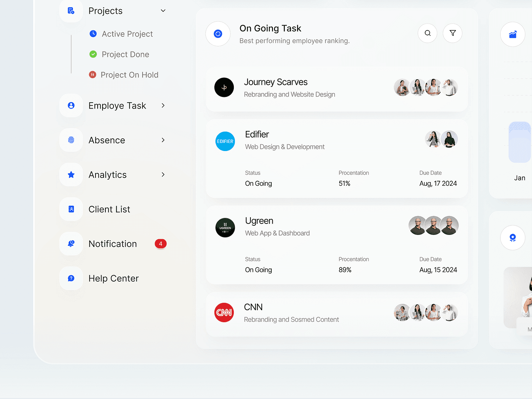Click Web Design & Development subtitle

[x=285, y=147]
